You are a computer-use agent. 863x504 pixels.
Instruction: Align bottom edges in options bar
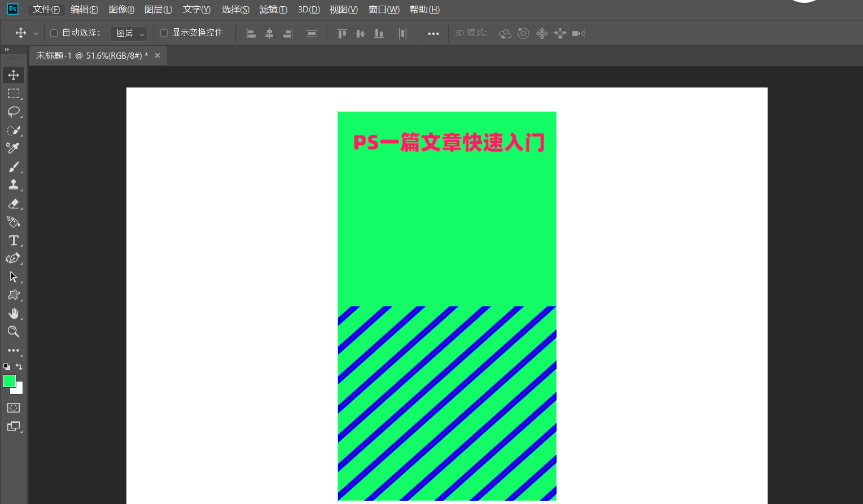[x=379, y=33]
